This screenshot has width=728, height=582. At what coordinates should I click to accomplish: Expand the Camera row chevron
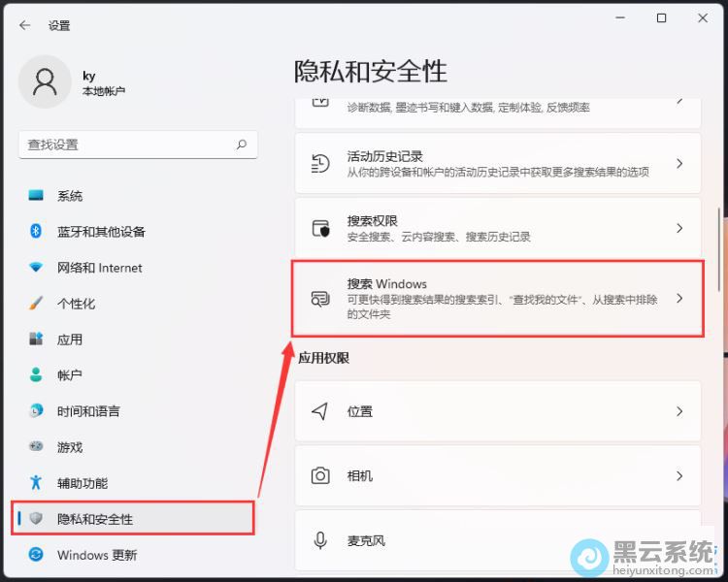pos(679,476)
